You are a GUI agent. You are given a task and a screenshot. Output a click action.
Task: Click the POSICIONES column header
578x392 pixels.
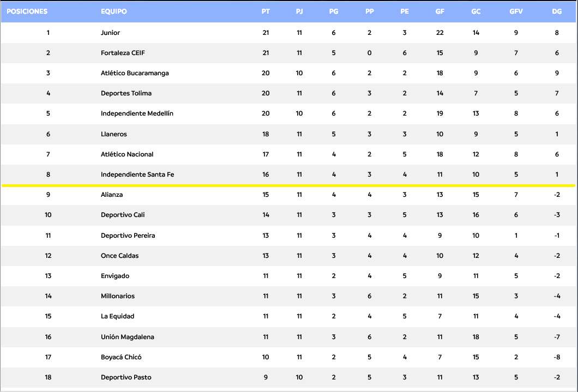[x=27, y=11]
